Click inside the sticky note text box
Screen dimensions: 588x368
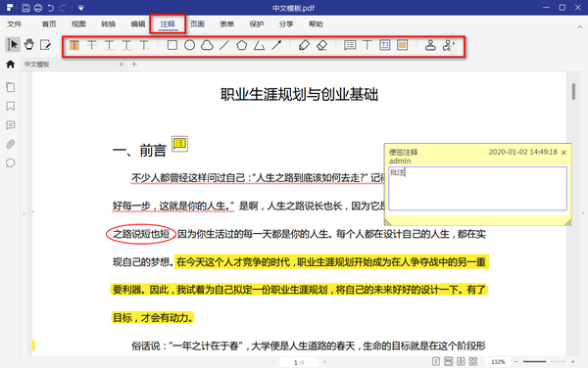(x=477, y=188)
